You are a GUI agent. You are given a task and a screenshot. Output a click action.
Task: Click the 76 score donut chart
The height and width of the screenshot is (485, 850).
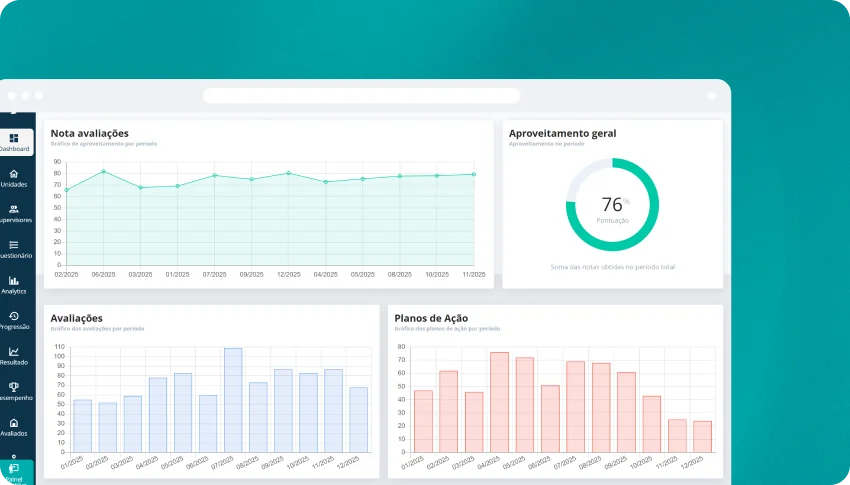coord(612,205)
